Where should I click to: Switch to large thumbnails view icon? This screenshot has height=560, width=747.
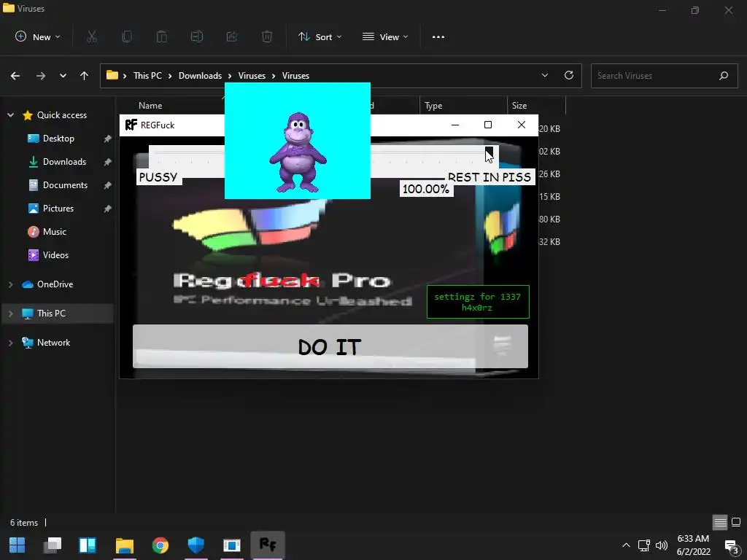tap(736, 522)
